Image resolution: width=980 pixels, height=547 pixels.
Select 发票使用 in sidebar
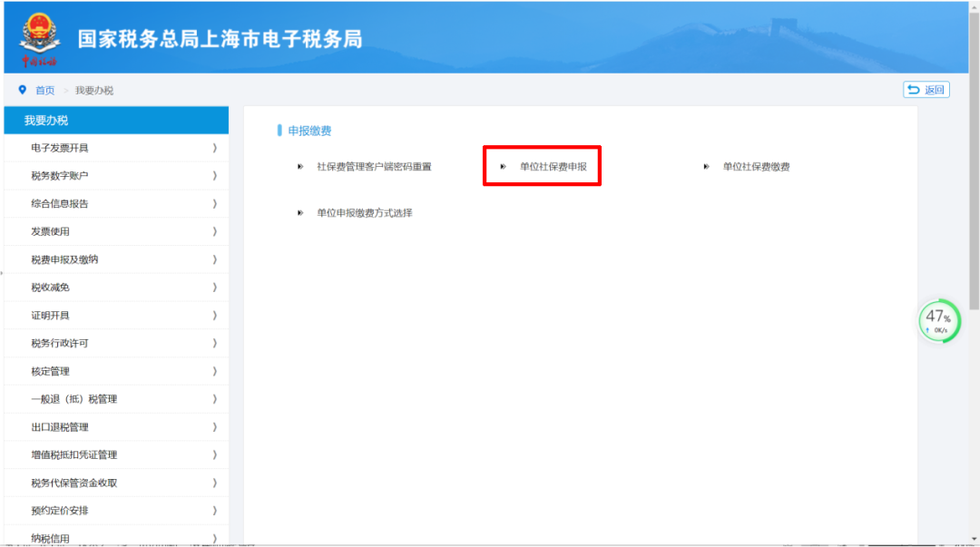pyautogui.click(x=116, y=232)
